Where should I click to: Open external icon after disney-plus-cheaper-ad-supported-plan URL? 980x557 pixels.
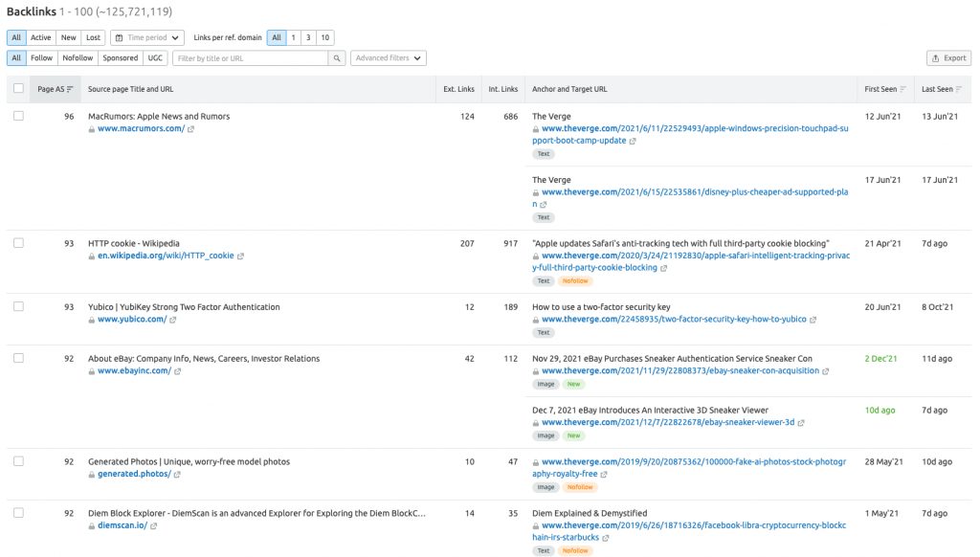[544, 205]
